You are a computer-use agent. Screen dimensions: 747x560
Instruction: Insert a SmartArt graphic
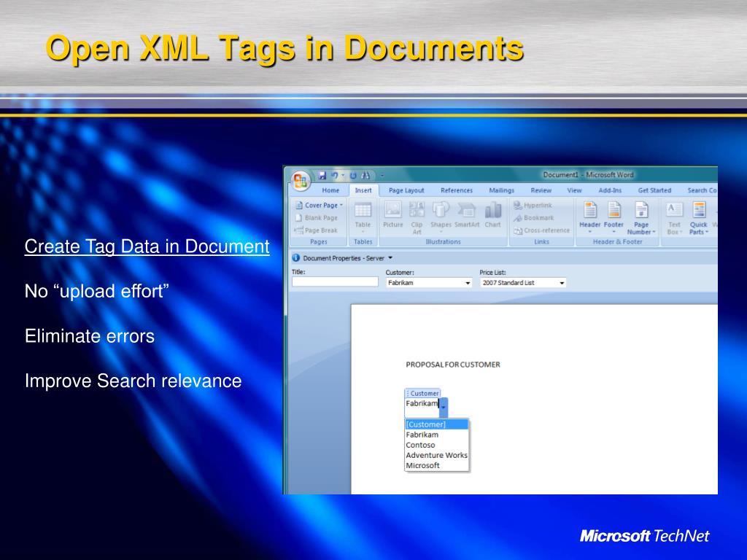click(467, 215)
